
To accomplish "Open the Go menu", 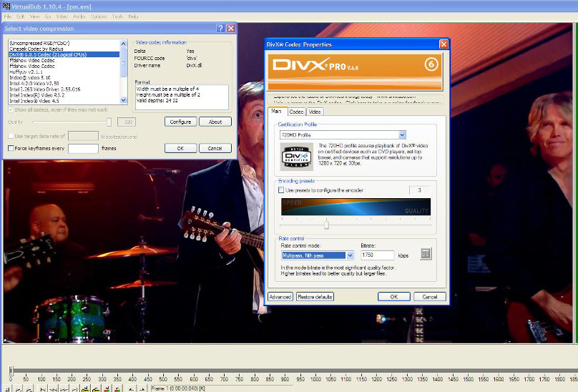I will click(48, 16).
